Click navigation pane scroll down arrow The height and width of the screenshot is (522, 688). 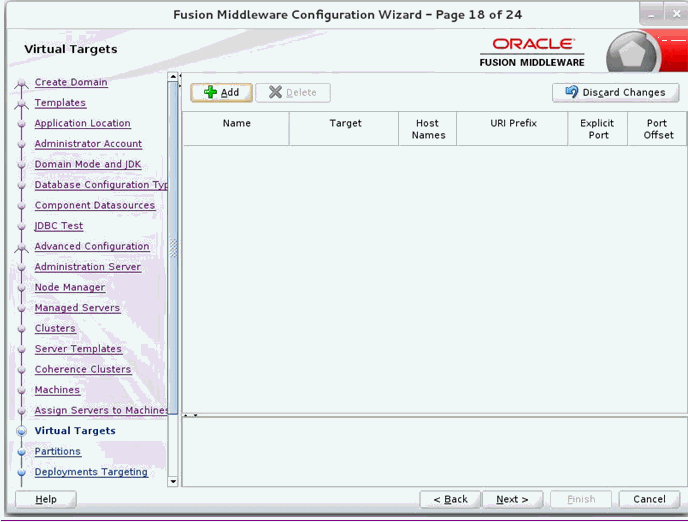click(173, 482)
